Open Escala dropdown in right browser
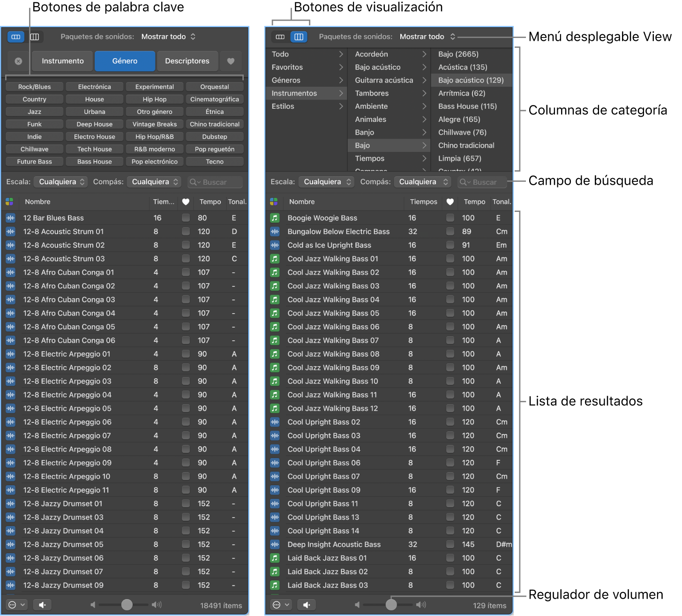 coord(326,182)
